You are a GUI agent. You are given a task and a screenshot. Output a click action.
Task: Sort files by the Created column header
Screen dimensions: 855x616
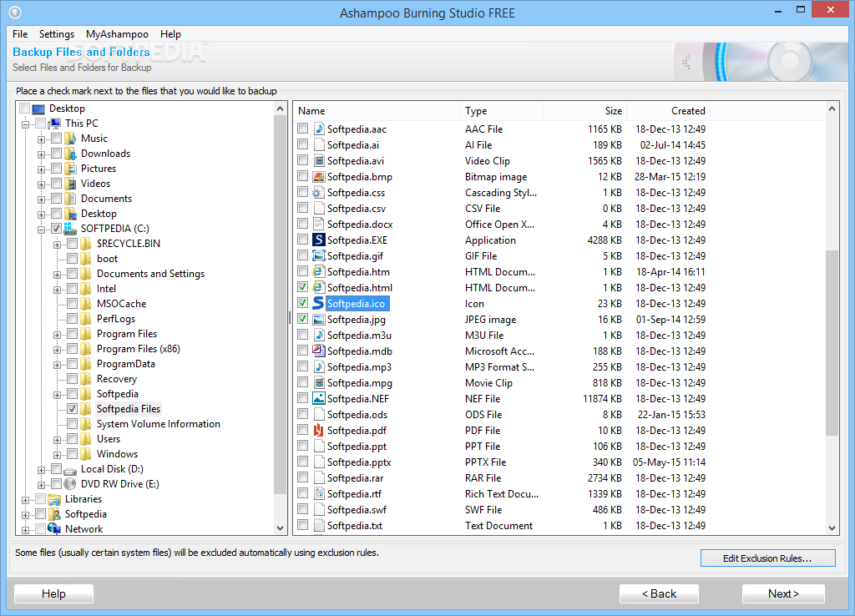click(669, 111)
